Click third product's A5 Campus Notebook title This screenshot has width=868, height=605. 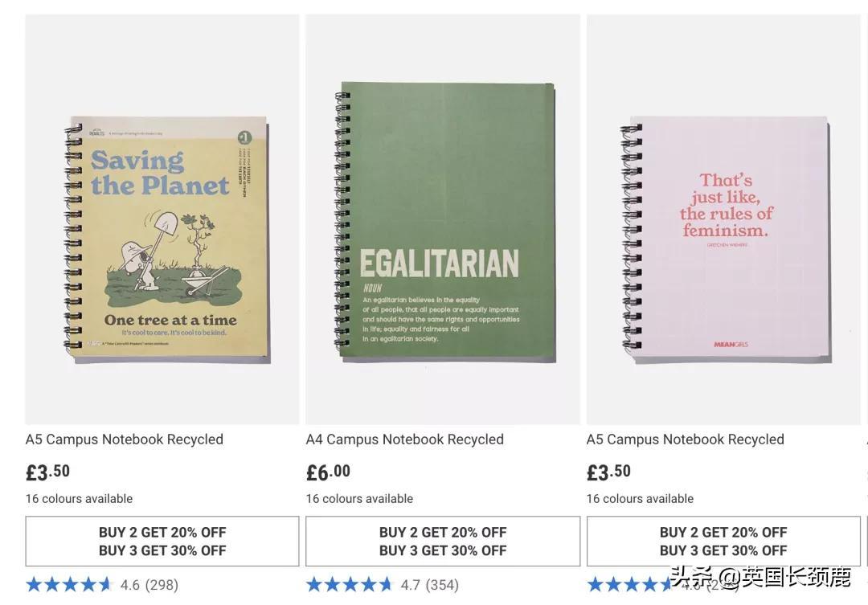(x=686, y=439)
